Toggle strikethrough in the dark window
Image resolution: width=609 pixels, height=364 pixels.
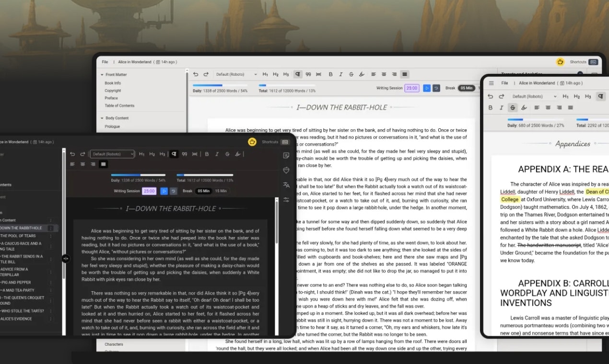click(x=227, y=154)
